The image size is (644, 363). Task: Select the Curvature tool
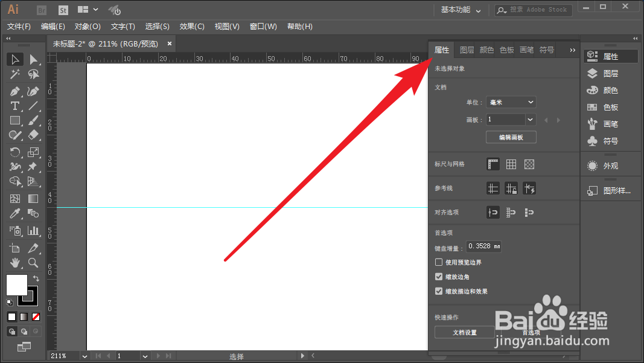coord(33,91)
